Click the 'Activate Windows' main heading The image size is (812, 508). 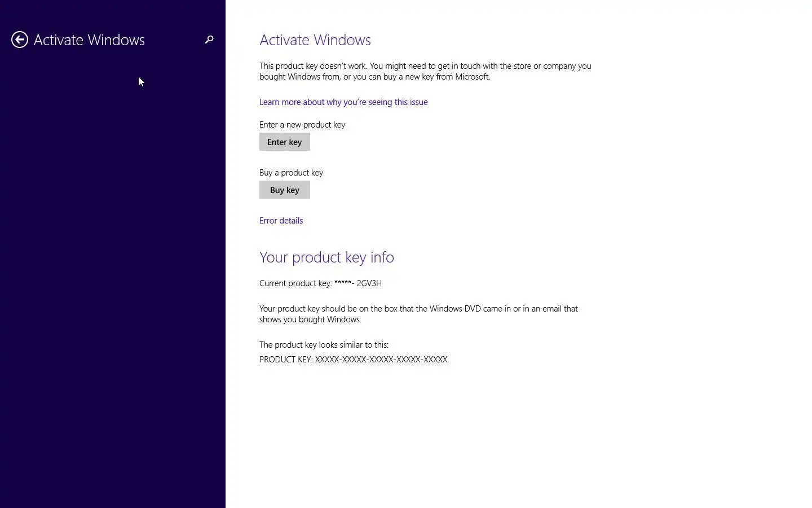tap(315, 40)
